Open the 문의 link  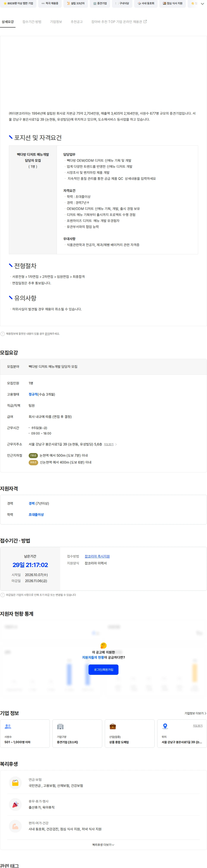[47, 334]
